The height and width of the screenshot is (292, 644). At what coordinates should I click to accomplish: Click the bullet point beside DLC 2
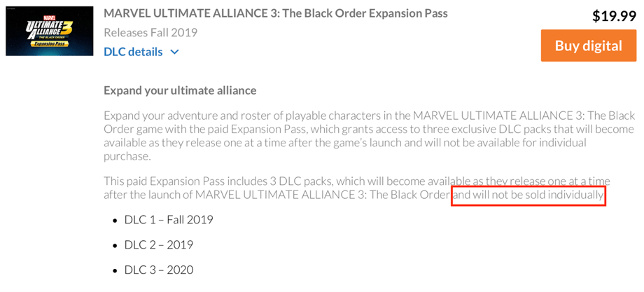point(115,246)
